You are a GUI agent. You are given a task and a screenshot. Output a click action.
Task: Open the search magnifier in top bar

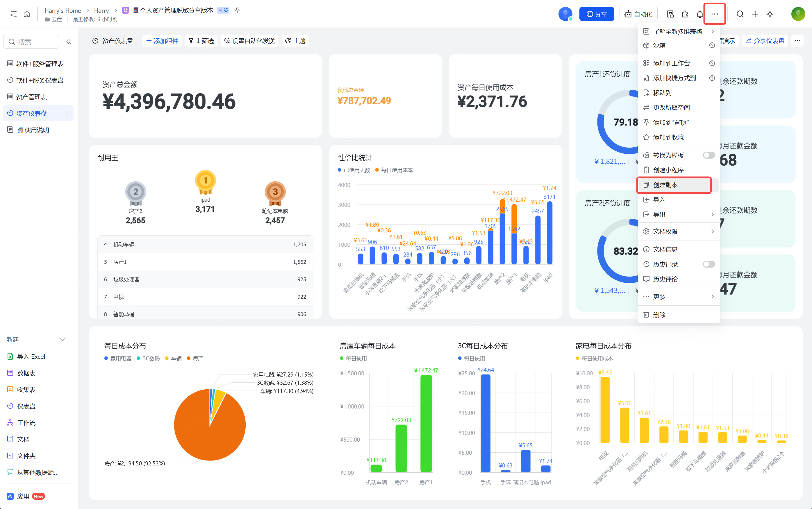[x=740, y=14]
